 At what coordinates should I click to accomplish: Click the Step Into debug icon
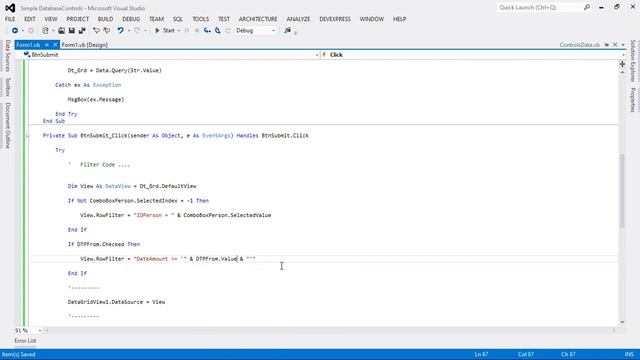coord(207,31)
